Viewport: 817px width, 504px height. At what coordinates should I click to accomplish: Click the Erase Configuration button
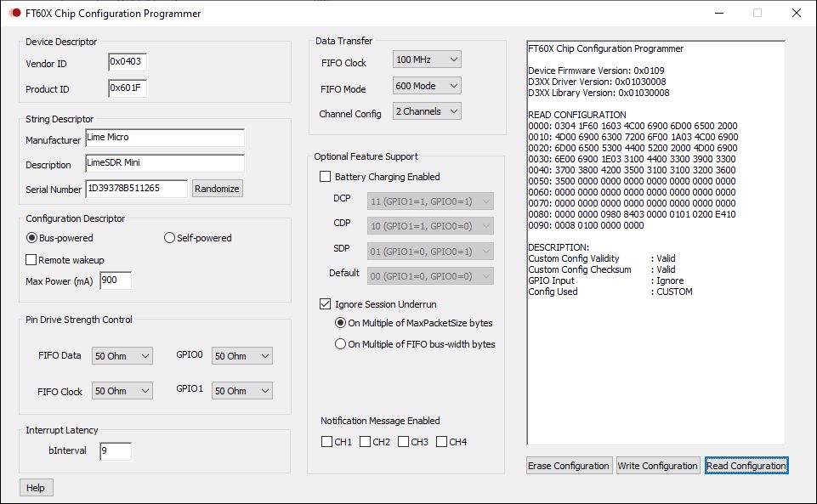click(569, 466)
